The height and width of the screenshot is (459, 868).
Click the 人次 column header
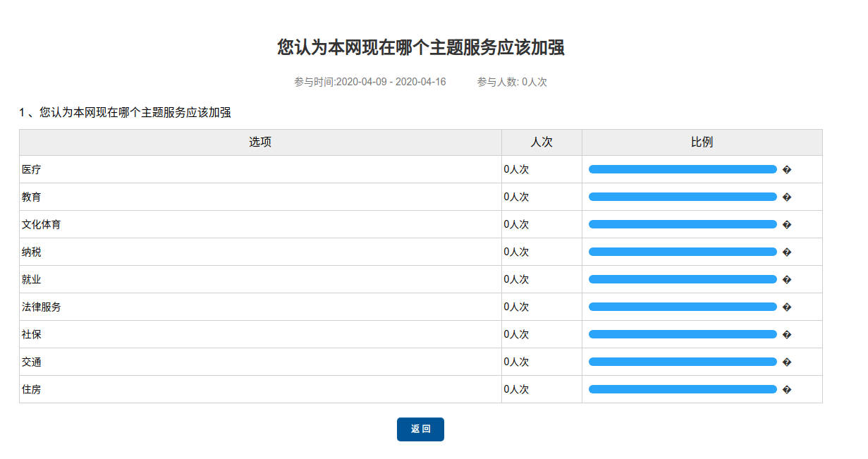pos(542,142)
